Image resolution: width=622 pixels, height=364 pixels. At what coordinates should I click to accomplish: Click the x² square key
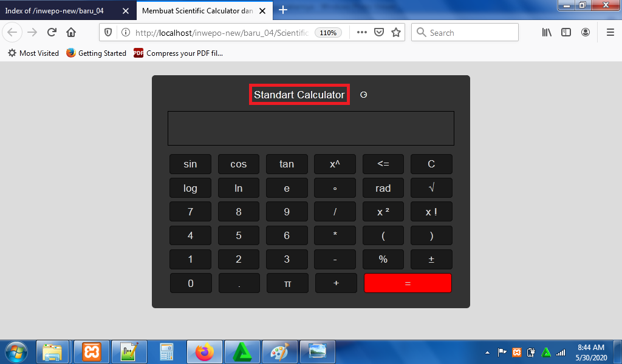click(x=383, y=212)
